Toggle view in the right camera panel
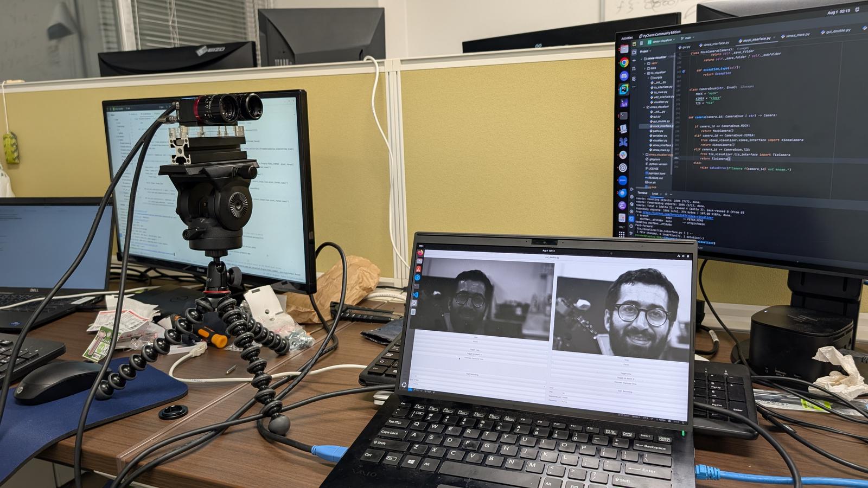868x488 pixels. click(626, 373)
